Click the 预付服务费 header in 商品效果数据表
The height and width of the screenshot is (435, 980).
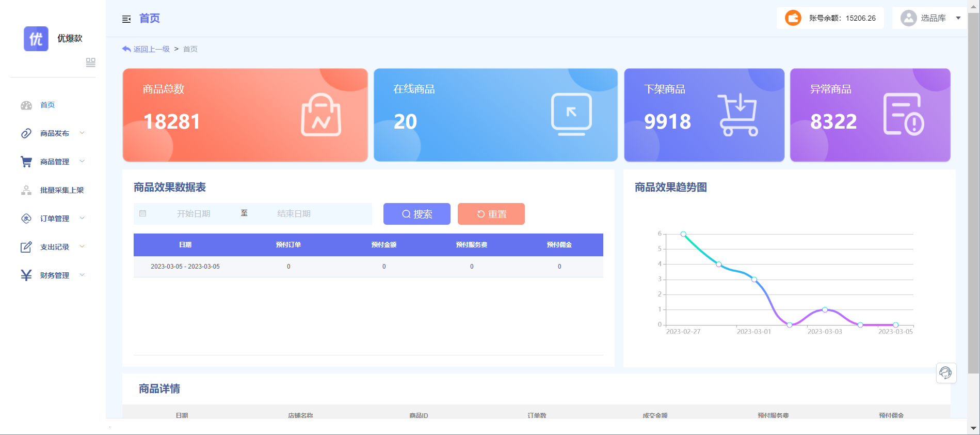click(x=472, y=245)
